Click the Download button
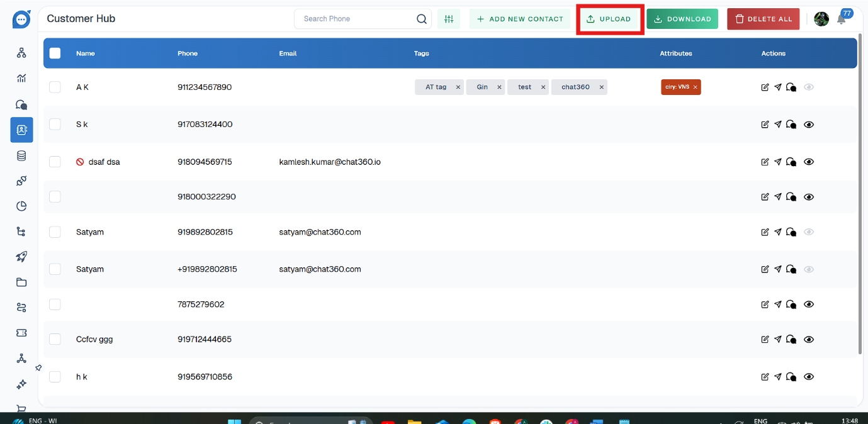The height and width of the screenshot is (424, 868). tap(682, 19)
